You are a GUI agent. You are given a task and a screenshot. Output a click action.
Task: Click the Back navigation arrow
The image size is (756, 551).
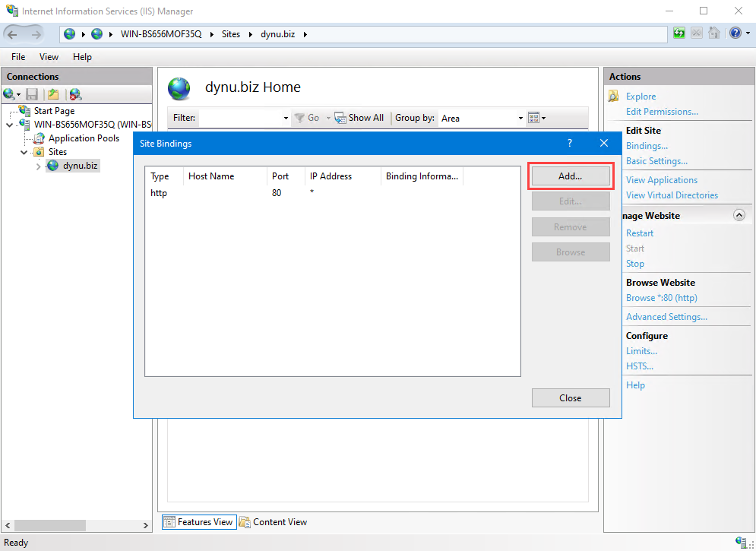pos(12,34)
